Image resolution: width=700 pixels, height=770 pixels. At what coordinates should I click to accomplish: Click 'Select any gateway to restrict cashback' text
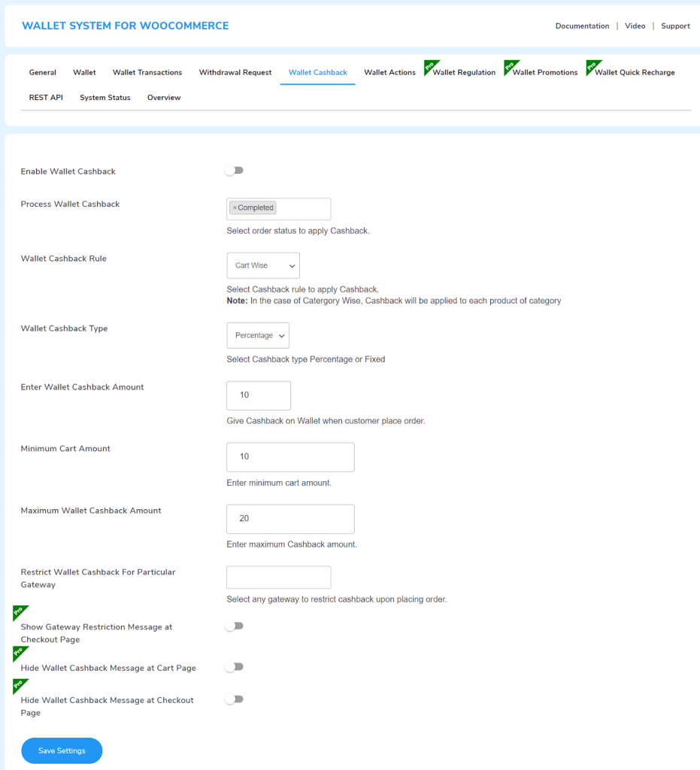coord(337,599)
